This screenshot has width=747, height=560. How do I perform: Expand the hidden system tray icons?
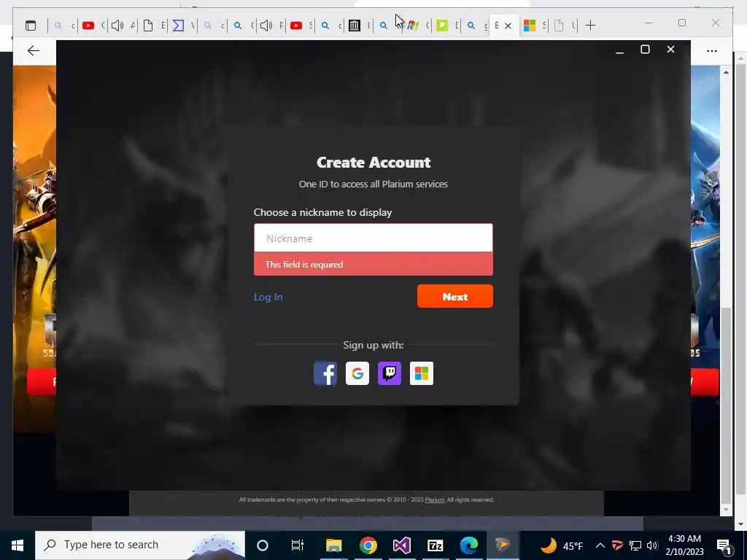(600, 545)
